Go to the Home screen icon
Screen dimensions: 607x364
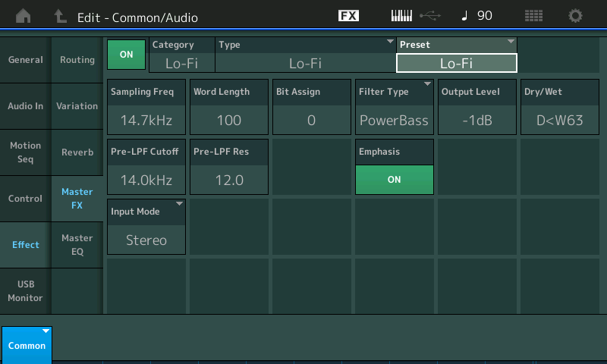[24, 16]
